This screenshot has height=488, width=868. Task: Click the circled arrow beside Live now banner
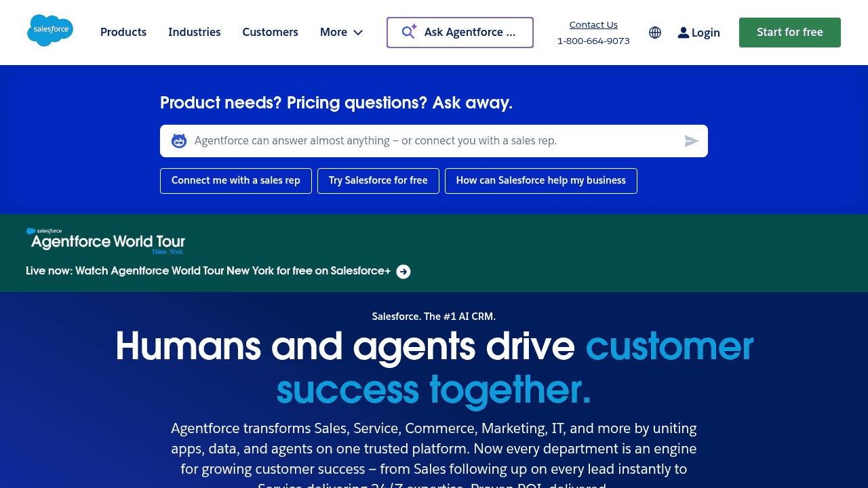click(403, 272)
